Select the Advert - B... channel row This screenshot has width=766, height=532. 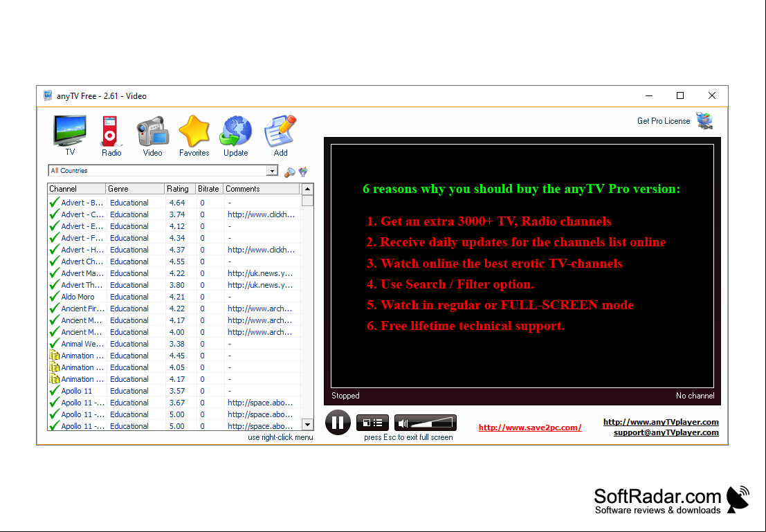click(174, 203)
